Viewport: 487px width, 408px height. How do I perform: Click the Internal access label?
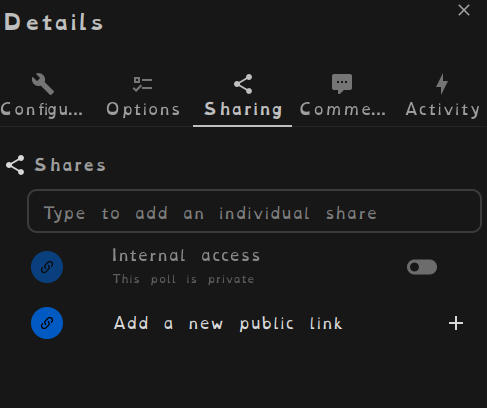coord(186,256)
